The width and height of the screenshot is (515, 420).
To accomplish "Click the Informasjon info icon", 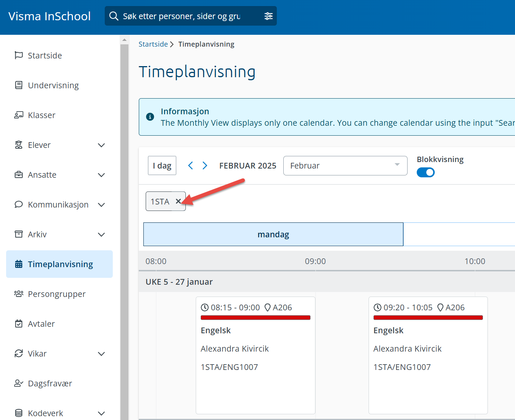I will coord(150,117).
